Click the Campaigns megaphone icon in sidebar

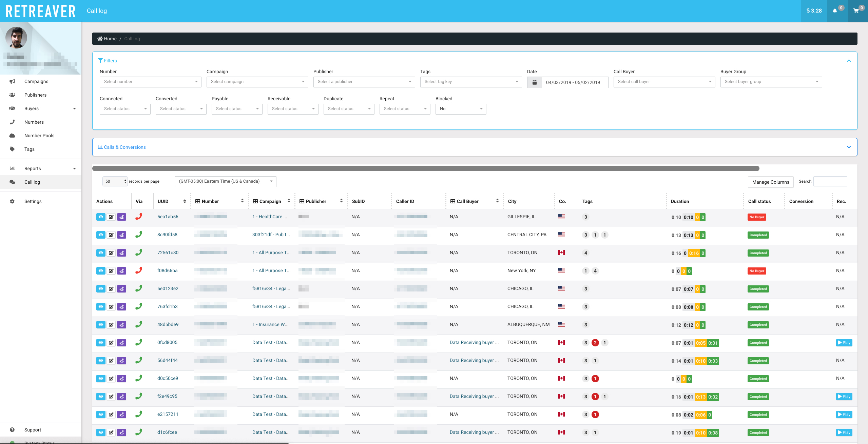click(12, 81)
